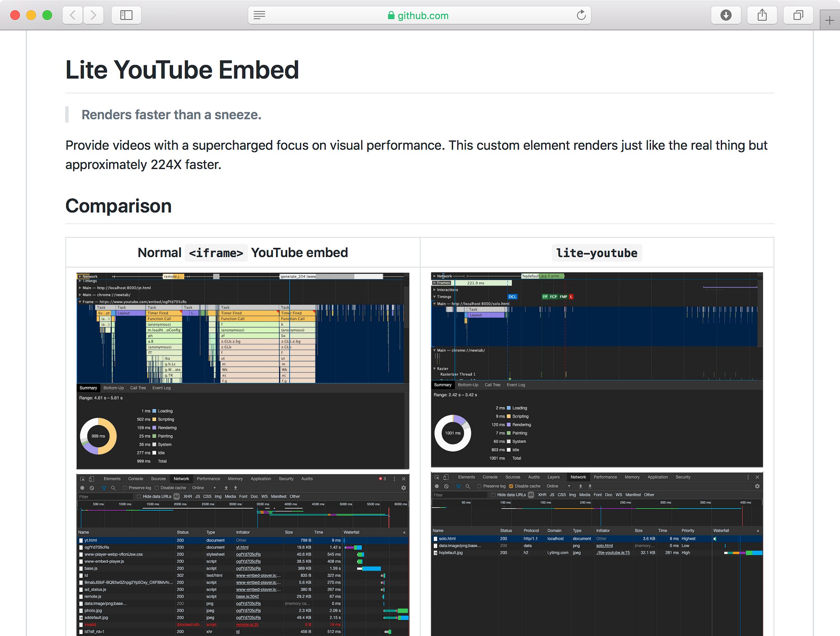This screenshot has width=840, height=636.
Task: Enable Preserve log in left Network panel
Action: pyautogui.click(x=125, y=488)
